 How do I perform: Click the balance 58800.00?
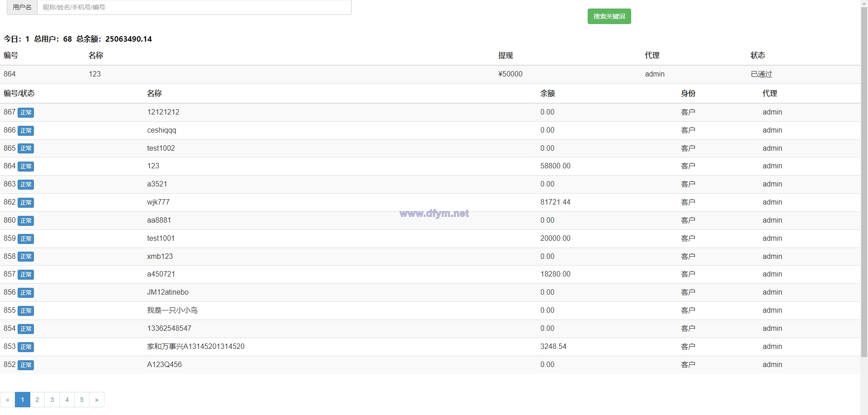point(555,166)
